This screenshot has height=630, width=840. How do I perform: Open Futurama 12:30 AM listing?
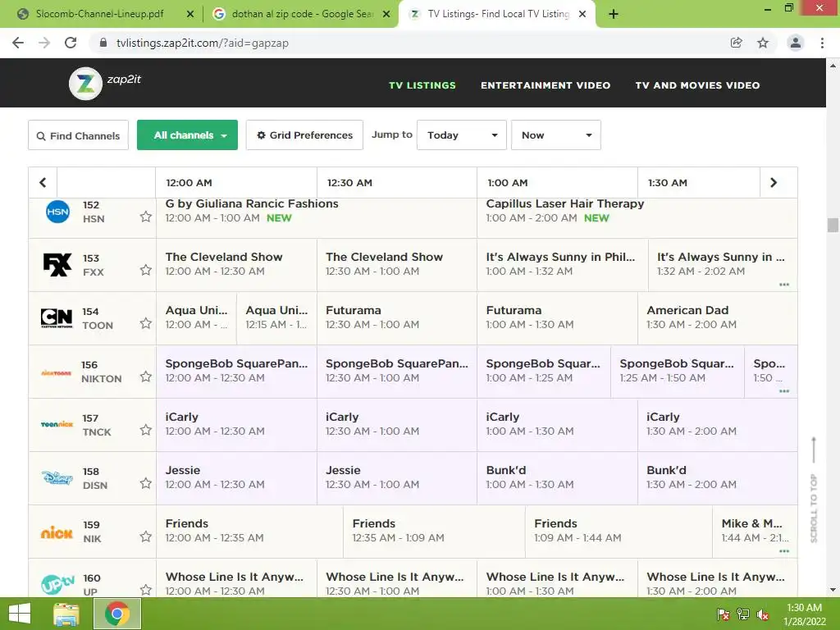(x=397, y=317)
